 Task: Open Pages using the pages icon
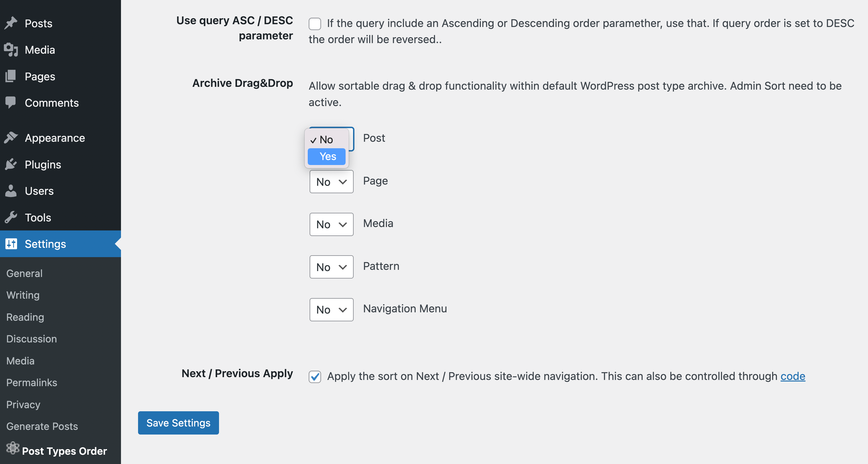click(11, 76)
